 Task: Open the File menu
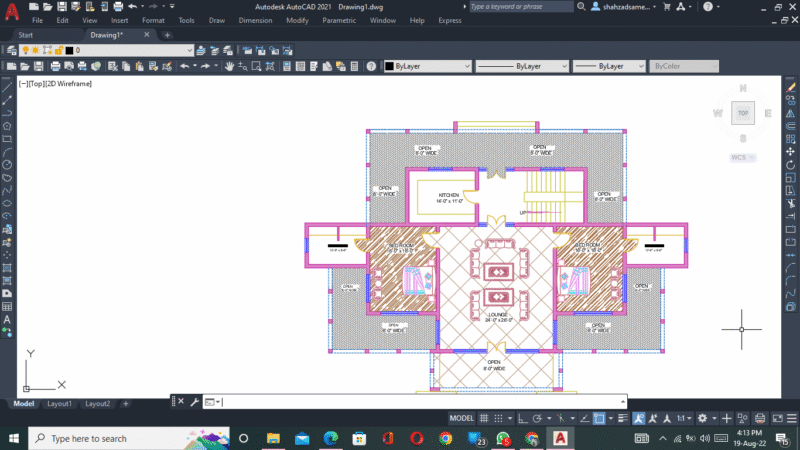pos(37,20)
